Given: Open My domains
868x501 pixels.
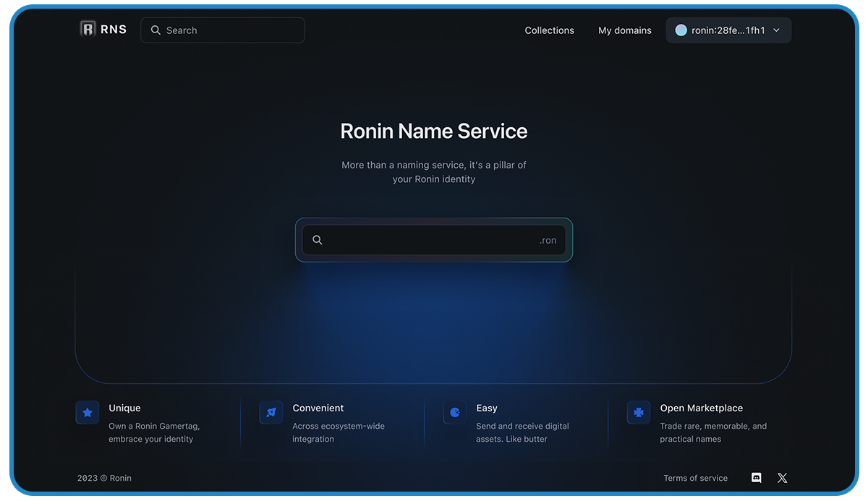Looking at the screenshot, I should [625, 30].
